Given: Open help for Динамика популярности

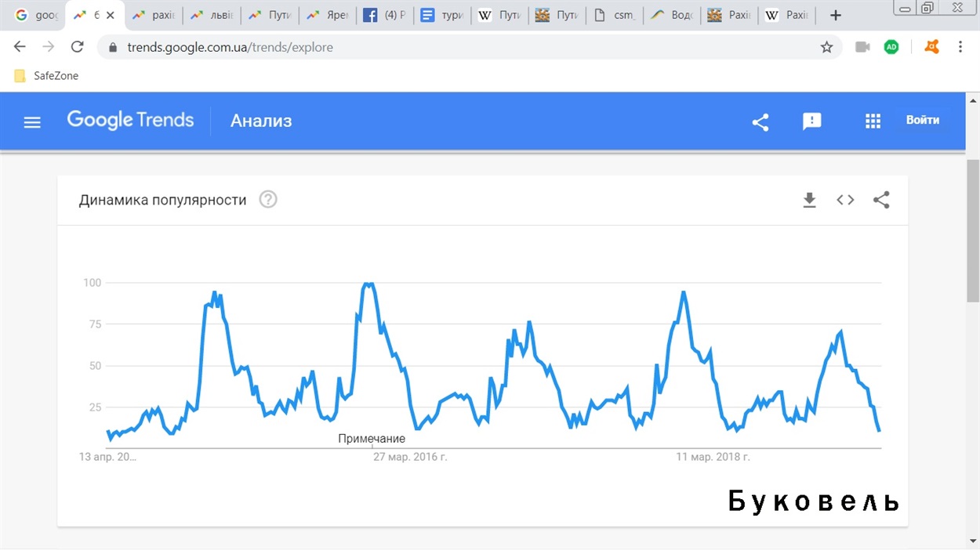Looking at the screenshot, I should pos(268,200).
